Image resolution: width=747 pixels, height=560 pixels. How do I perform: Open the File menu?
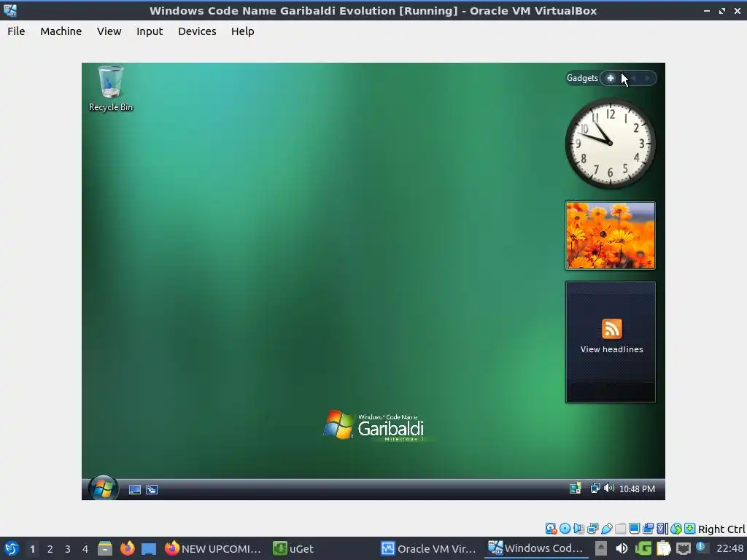pos(16,31)
